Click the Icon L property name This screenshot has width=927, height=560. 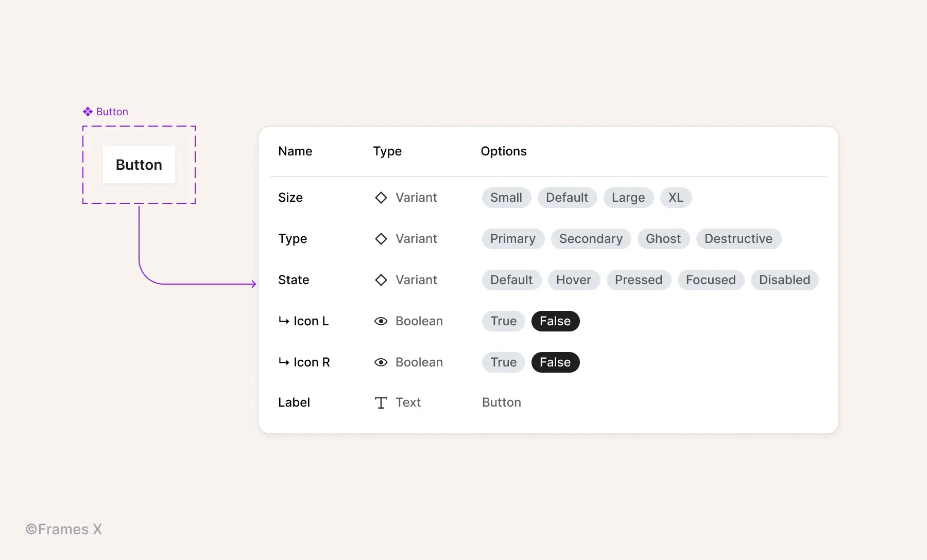311,321
